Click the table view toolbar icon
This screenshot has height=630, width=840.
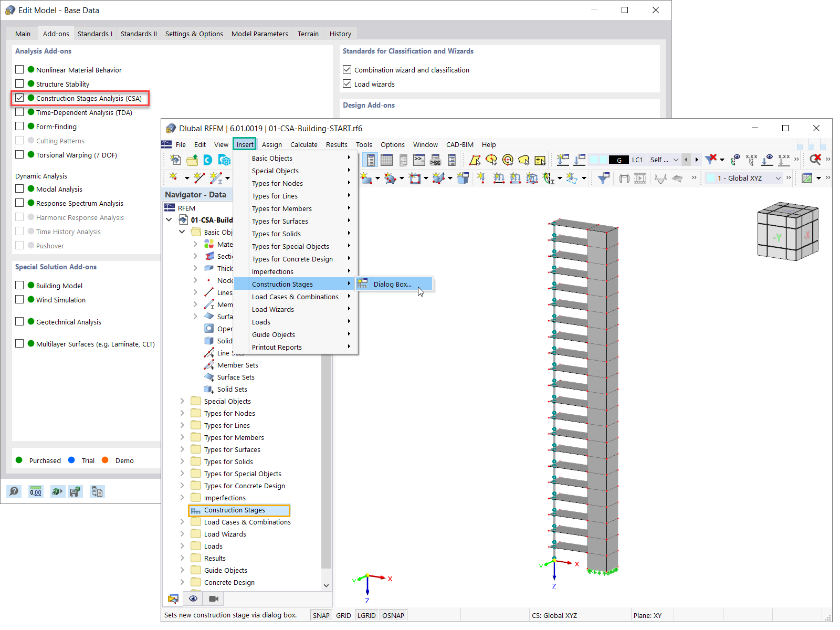point(387,160)
